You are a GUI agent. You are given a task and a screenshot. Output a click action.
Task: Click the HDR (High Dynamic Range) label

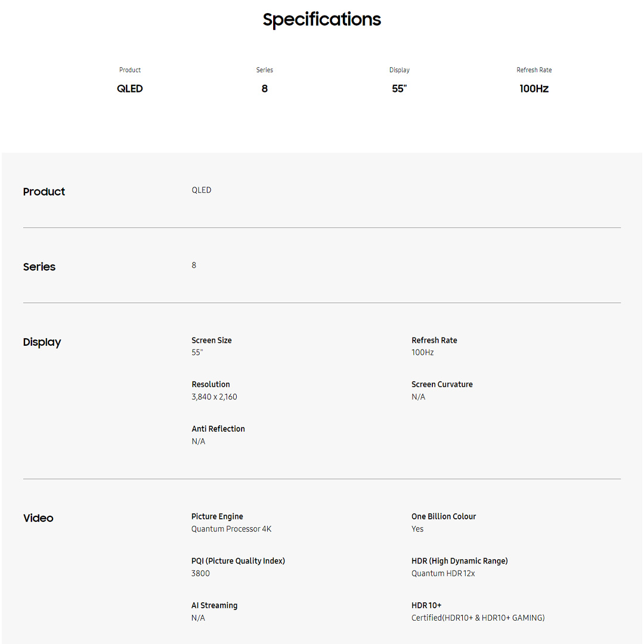pos(459,561)
